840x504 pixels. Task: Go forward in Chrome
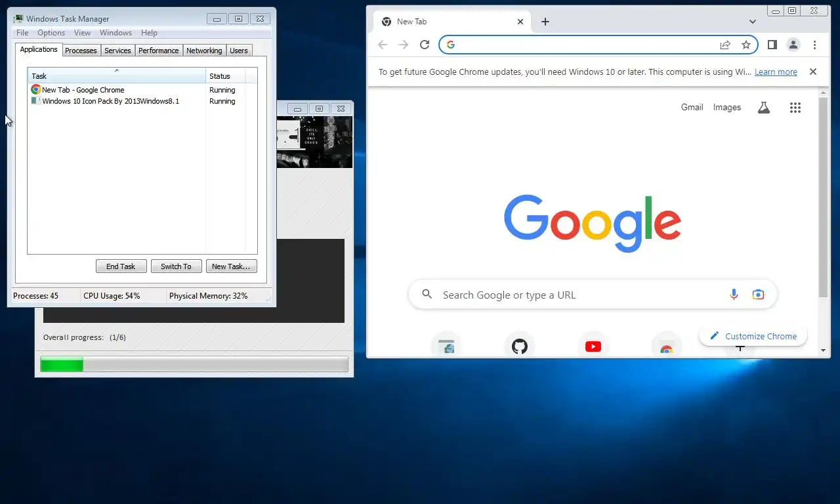[404, 45]
